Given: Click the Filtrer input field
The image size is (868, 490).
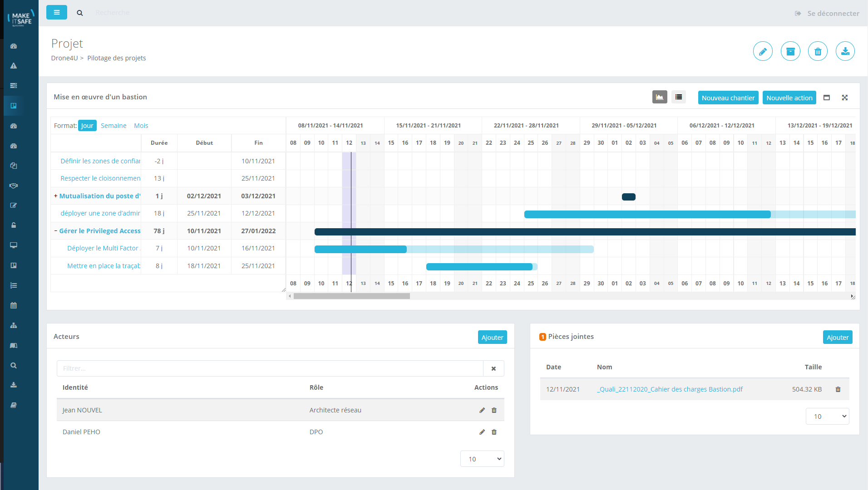Looking at the screenshot, I should pos(270,368).
